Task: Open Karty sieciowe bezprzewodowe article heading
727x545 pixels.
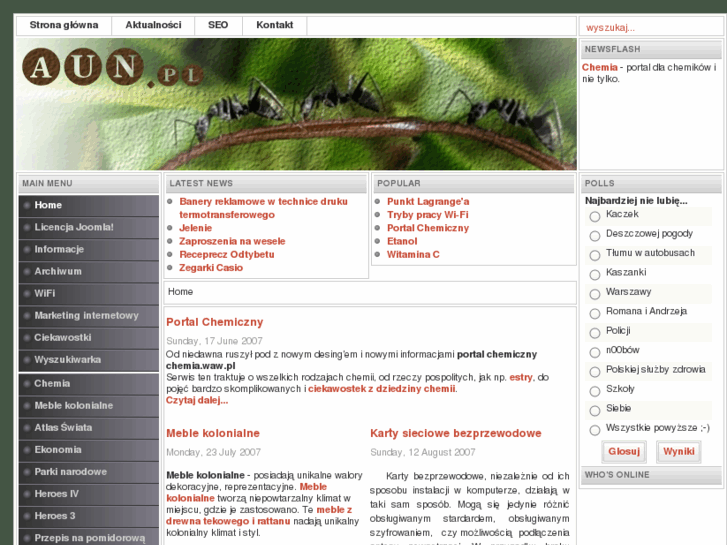Action: [456, 433]
